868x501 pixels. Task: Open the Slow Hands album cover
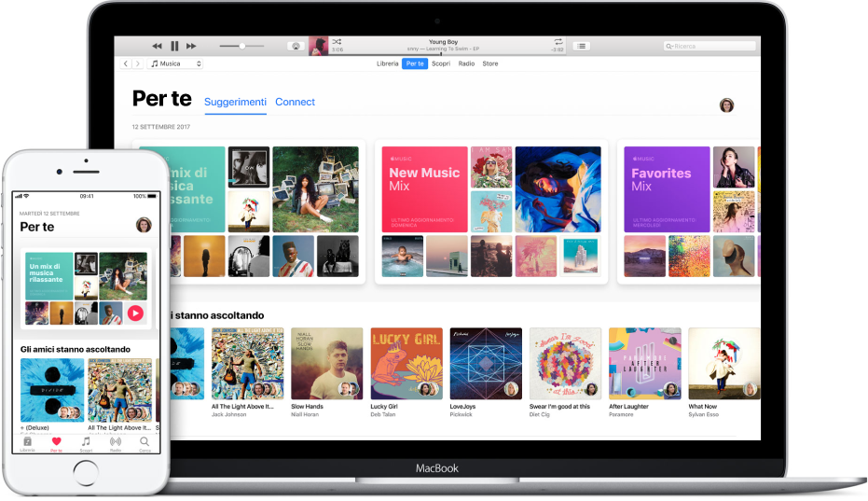pyautogui.click(x=326, y=364)
